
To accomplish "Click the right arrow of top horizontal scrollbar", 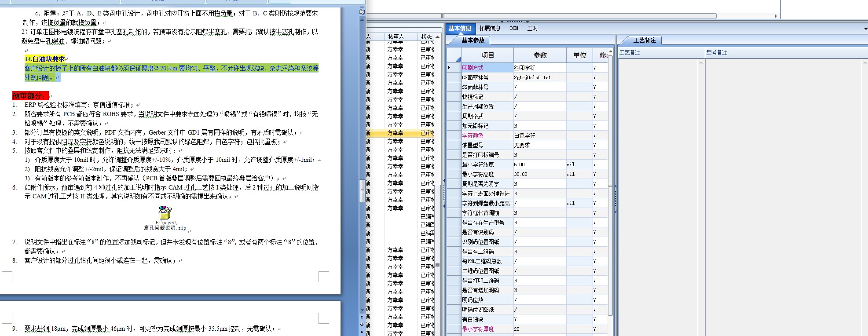I will click(x=776, y=16).
